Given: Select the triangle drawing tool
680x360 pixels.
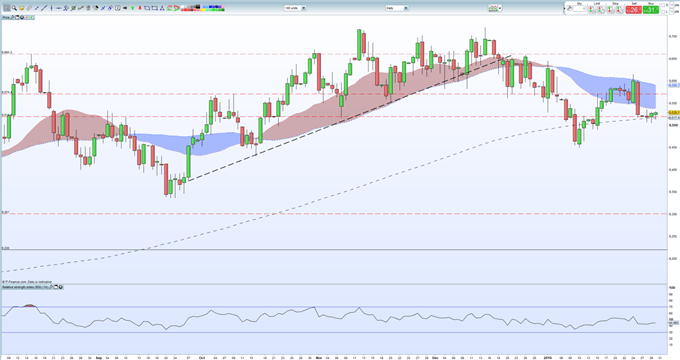Looking at the screenshot, I should click(162, 8).
